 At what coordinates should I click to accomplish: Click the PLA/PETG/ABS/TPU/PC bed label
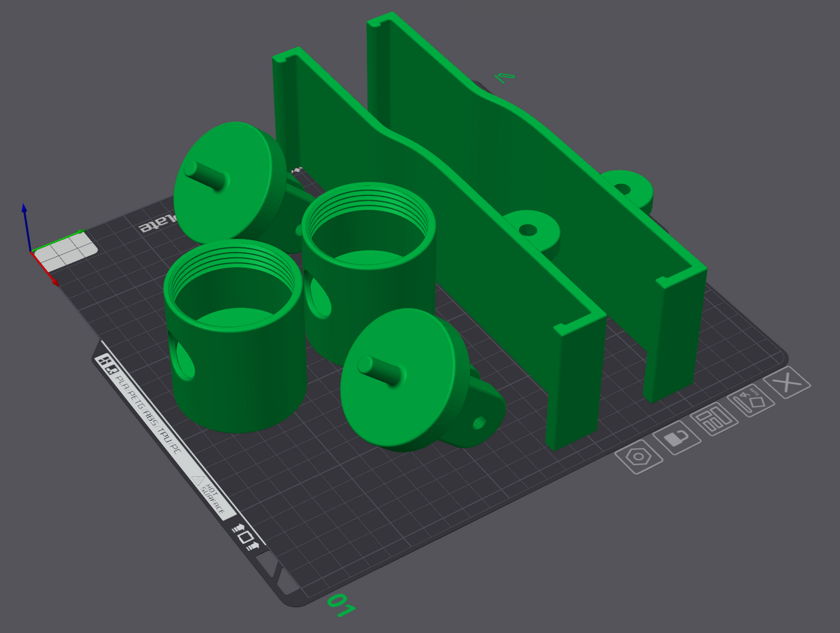pos(148,414)
